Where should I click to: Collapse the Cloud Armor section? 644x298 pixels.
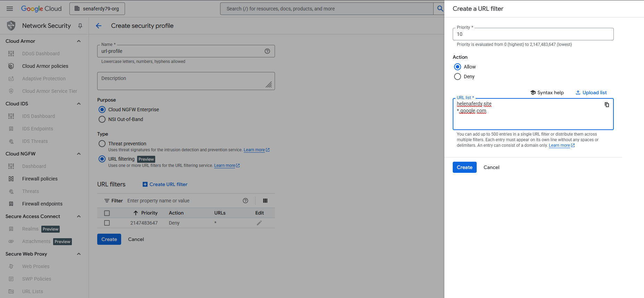click(79, 41)
